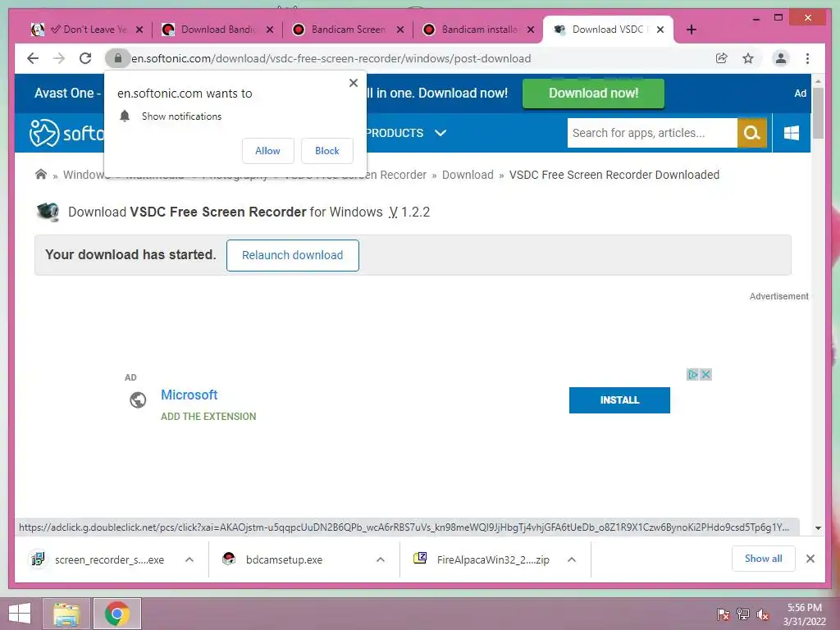Dismiss the notification permission popup
The width and height of the screenshot is (840, 630).
point(354,83)
